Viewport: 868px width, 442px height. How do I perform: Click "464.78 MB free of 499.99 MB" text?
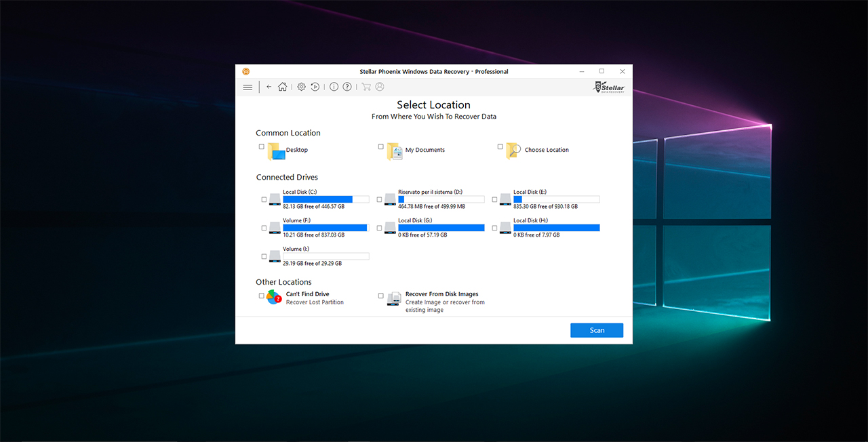(431, 207)
